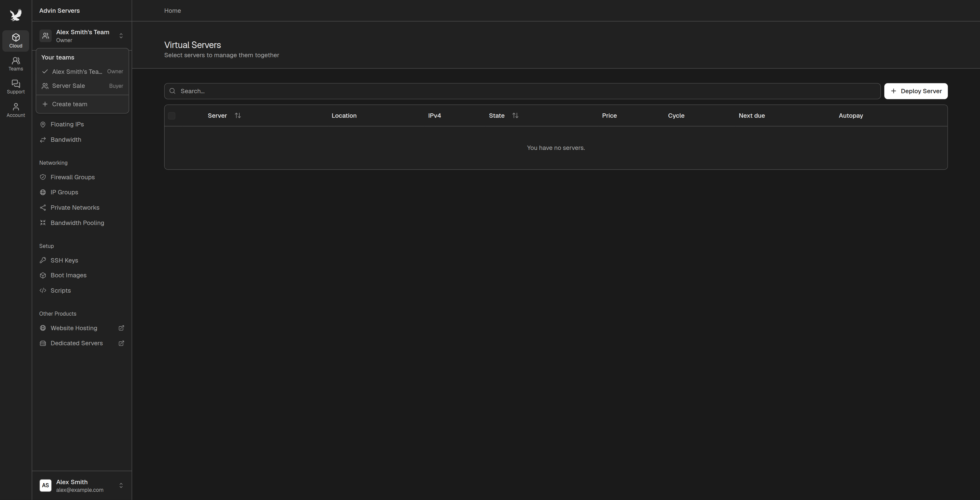
Task: Open the Firewall Groups page
Action: tap(82, 177)
